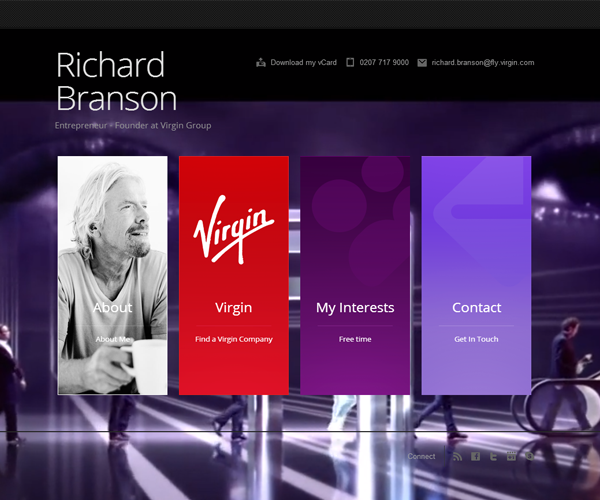Click the Skype icon in Connect bar

(x=529, y=456)
